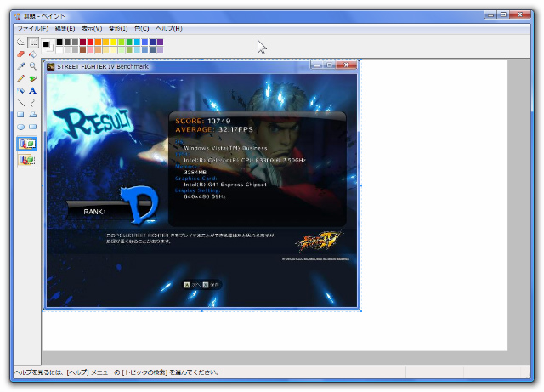Select the Polygon shape tool
Viewport: 544px width, 392px height.
[33, 115]
